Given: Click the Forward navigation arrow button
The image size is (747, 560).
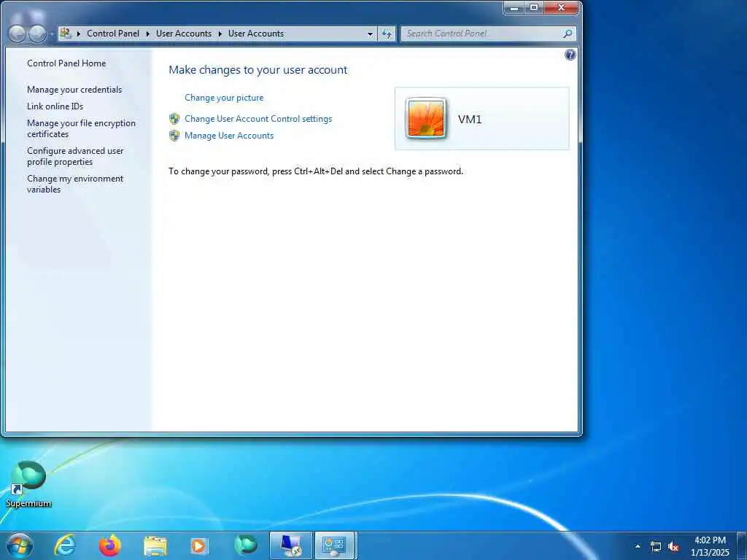Looking at the screenshot, I should [x=38, y=34].
